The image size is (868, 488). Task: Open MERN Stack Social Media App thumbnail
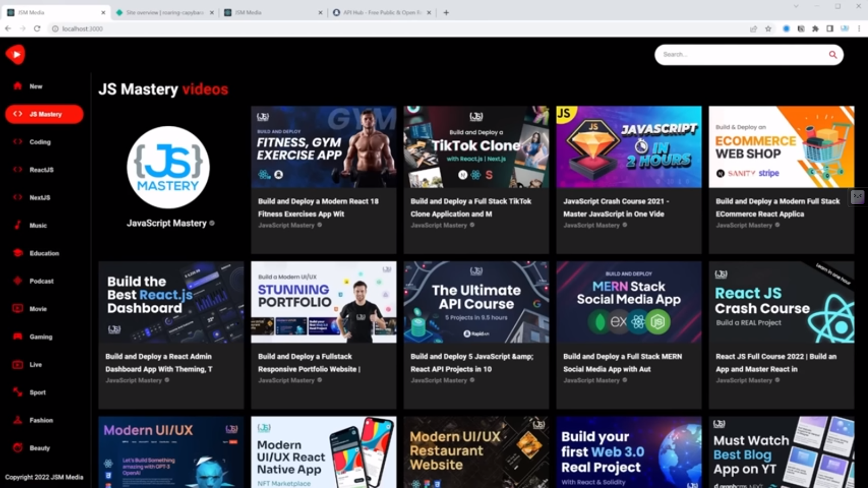pyautogui.click(x=629, y=302)
